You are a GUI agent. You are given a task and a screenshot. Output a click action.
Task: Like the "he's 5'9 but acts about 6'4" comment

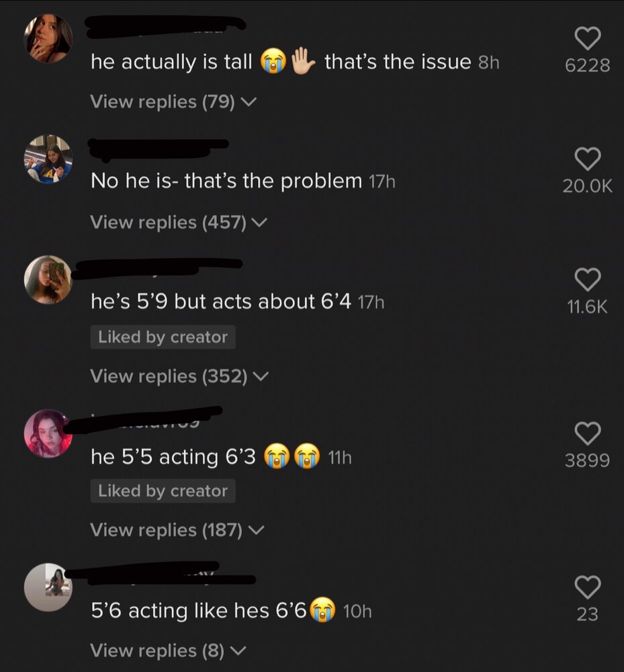click(x=587, y=280)
